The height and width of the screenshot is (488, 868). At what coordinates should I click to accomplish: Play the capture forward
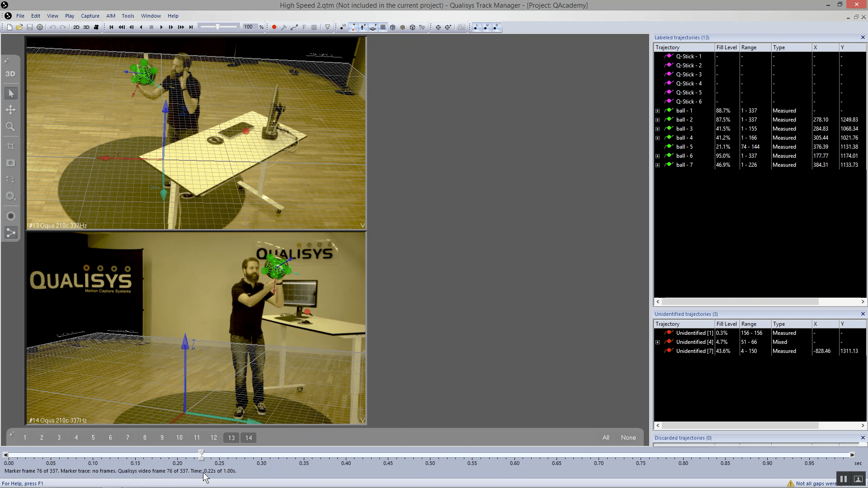(161, 27)
